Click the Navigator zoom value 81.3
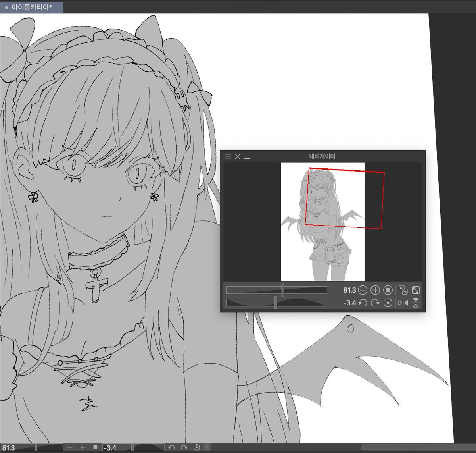476x453 pixels. [349, 290]
